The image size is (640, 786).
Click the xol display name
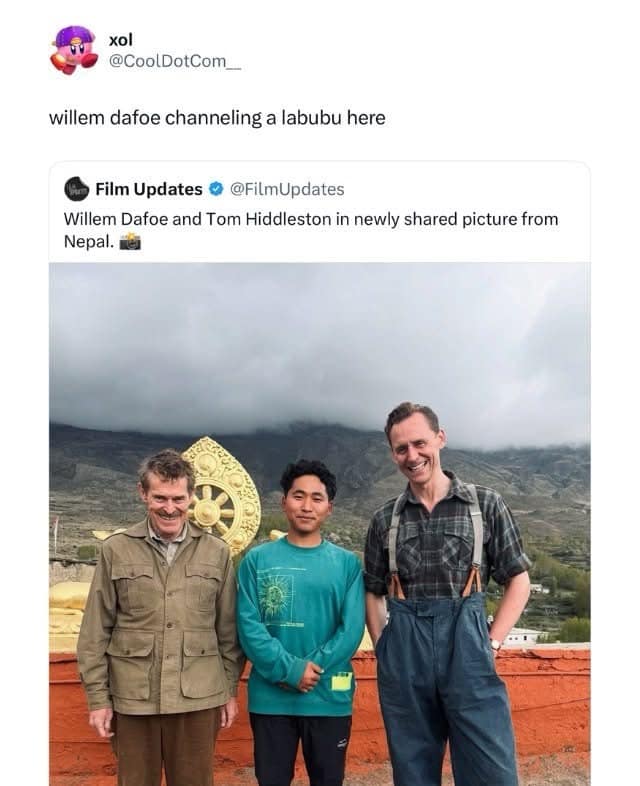[121, 39]
